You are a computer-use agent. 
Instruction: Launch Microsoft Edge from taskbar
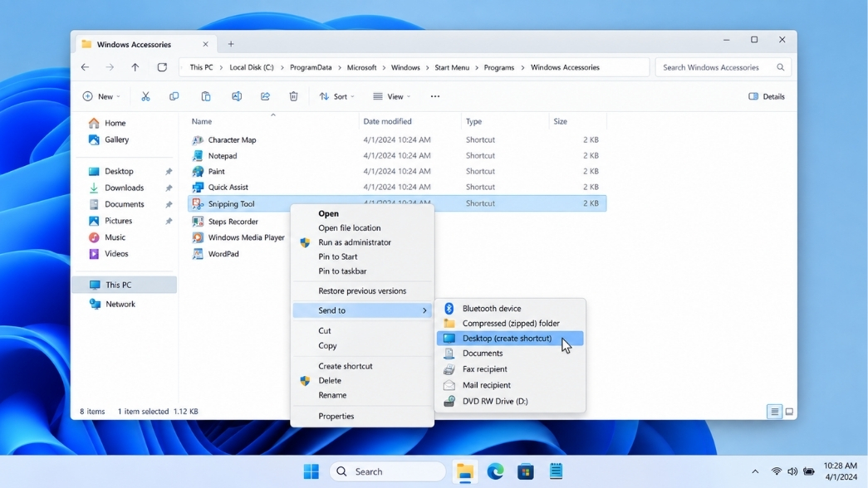(x=495, y=471)
